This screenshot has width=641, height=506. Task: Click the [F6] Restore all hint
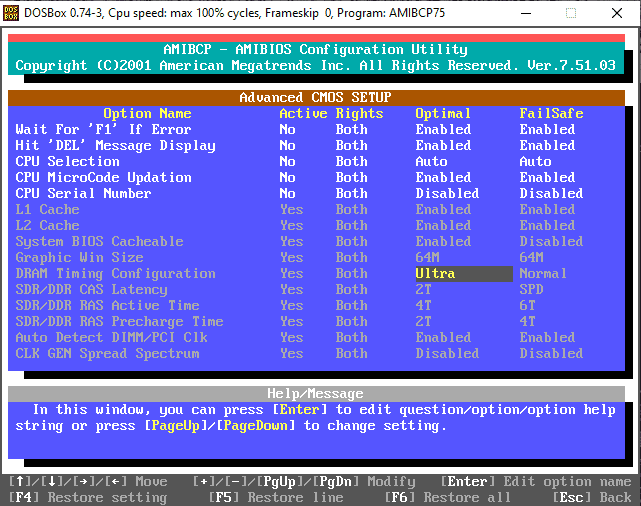pos(447,497)
